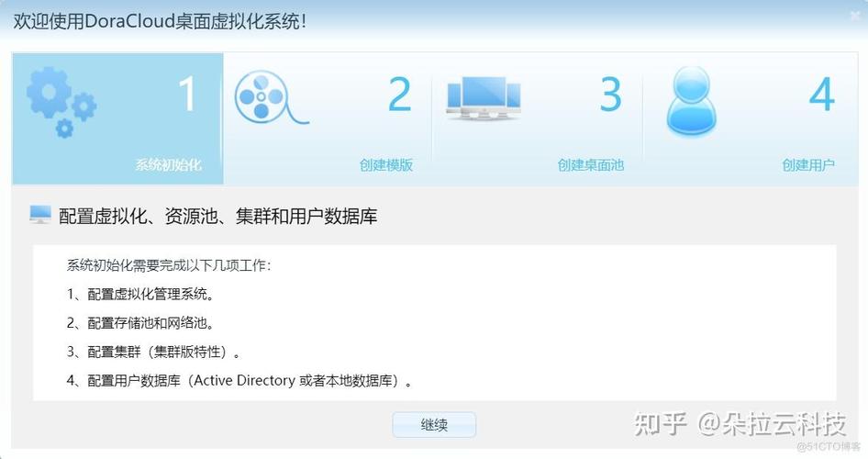Click step number 4
Viewport: 868px width, 459px height.
822,95
